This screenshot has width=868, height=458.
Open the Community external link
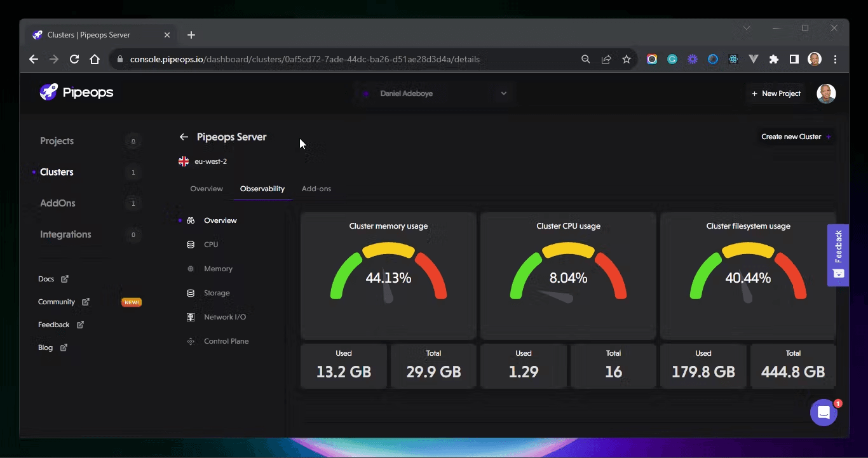[x=64, y=302]
